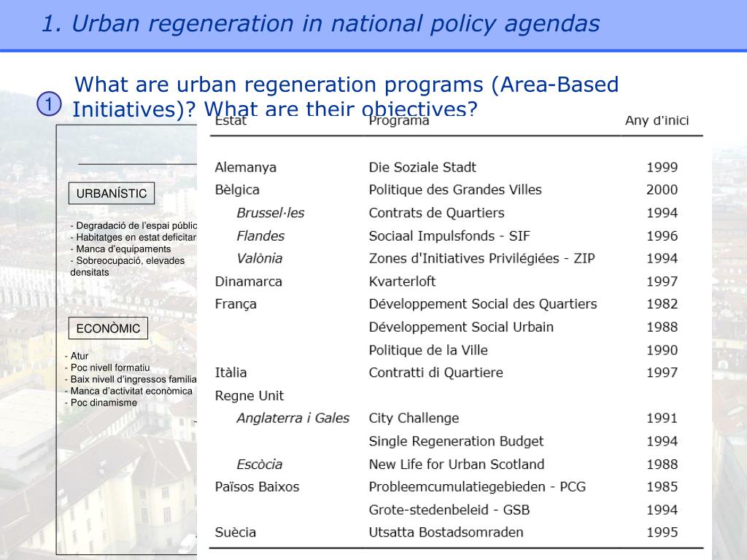Click the year 1999 cell
Viewport: 747px width, 560px height.
(662, 167)
